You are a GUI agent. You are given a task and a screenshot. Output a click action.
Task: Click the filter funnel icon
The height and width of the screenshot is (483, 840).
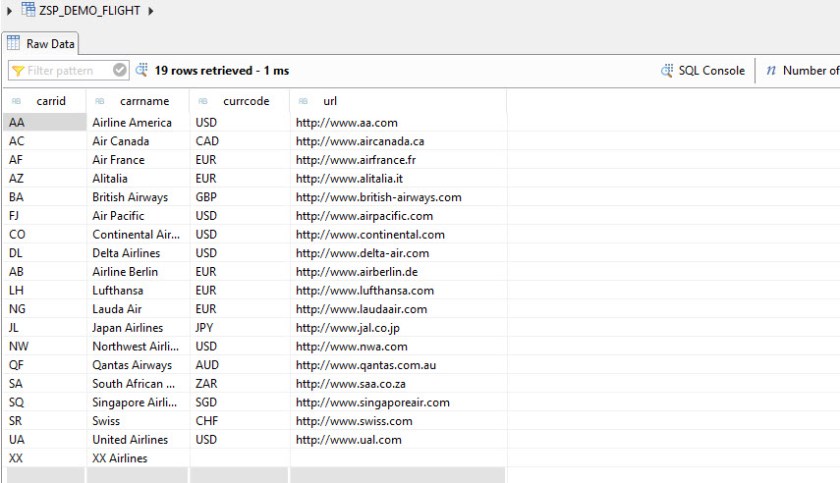click(x=18, y=71)
